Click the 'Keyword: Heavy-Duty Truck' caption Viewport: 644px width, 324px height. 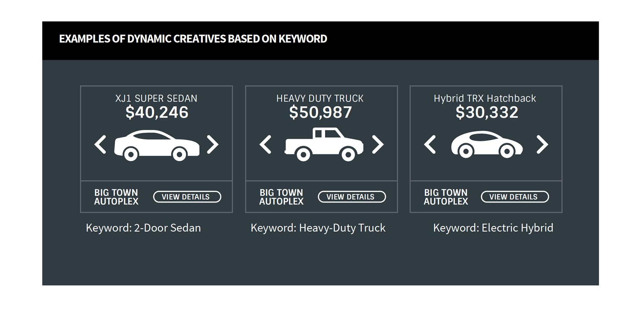[318, 228]
